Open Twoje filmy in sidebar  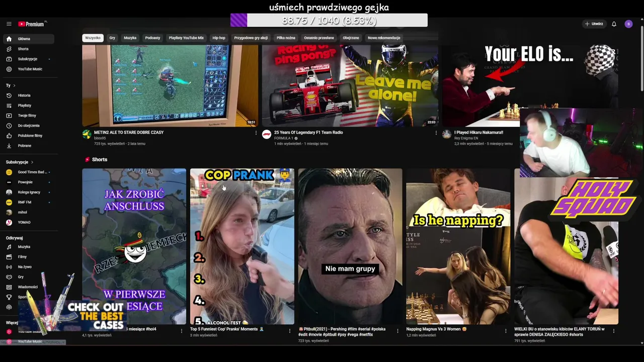tap(28, 116)
